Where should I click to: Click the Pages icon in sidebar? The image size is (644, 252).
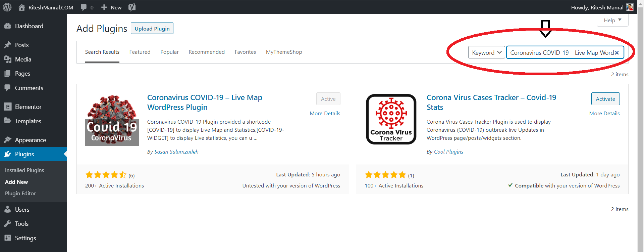coord(7,74)
